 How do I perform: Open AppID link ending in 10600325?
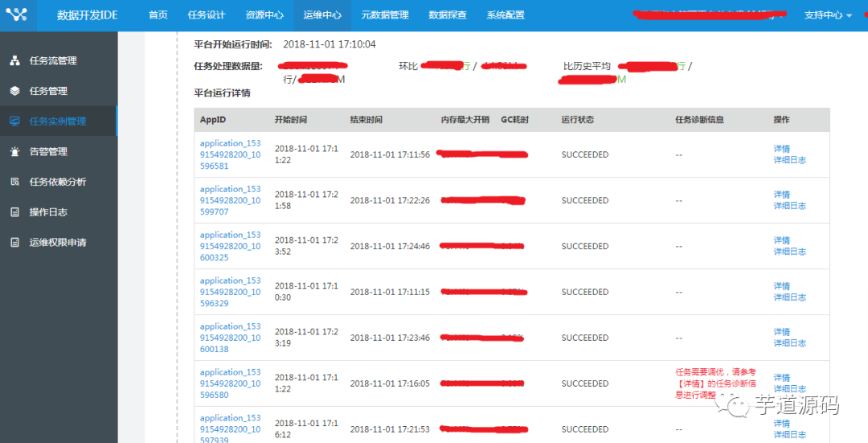coord(230,246)
